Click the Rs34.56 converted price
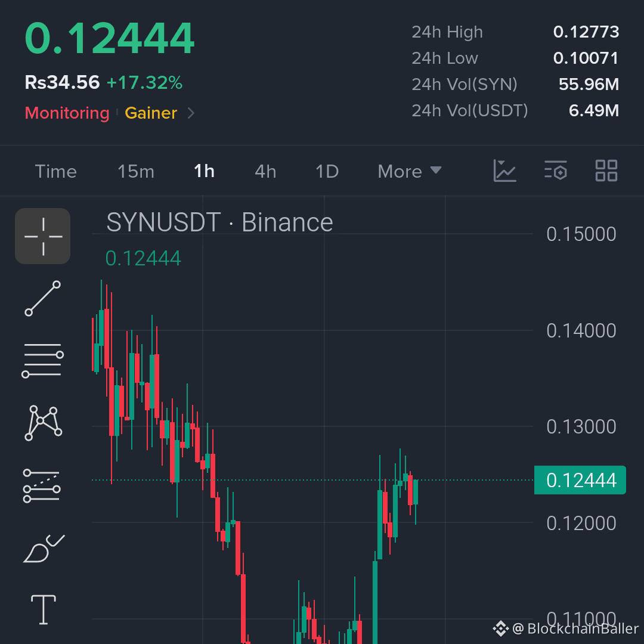 [62, 82]
